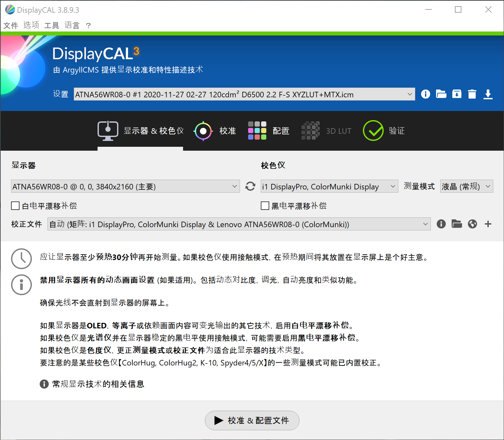Open 常规显示技术的相关信息 link
Image resolution: width=504 pixels, height=440 pixels.
tap(98, 384)
